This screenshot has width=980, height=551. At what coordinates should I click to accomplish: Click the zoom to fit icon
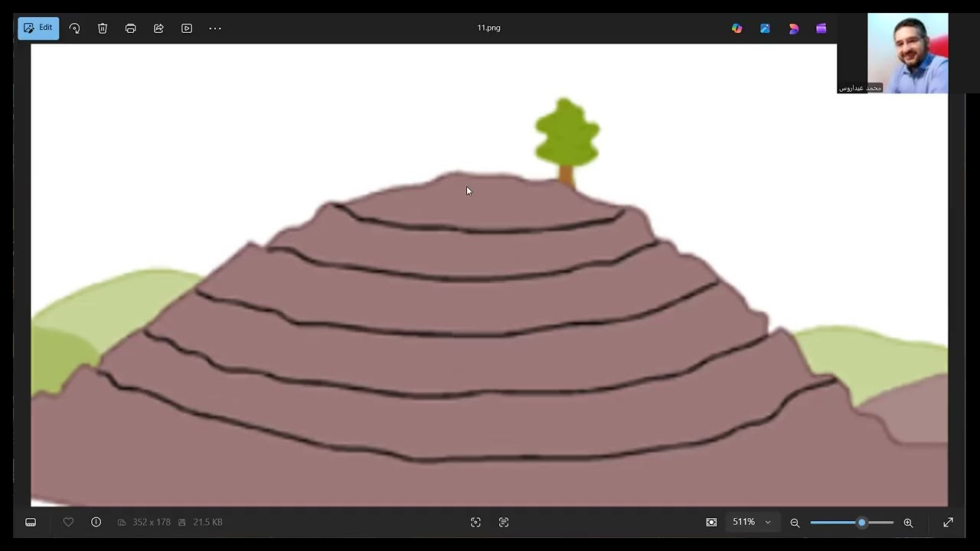(711, 522)
